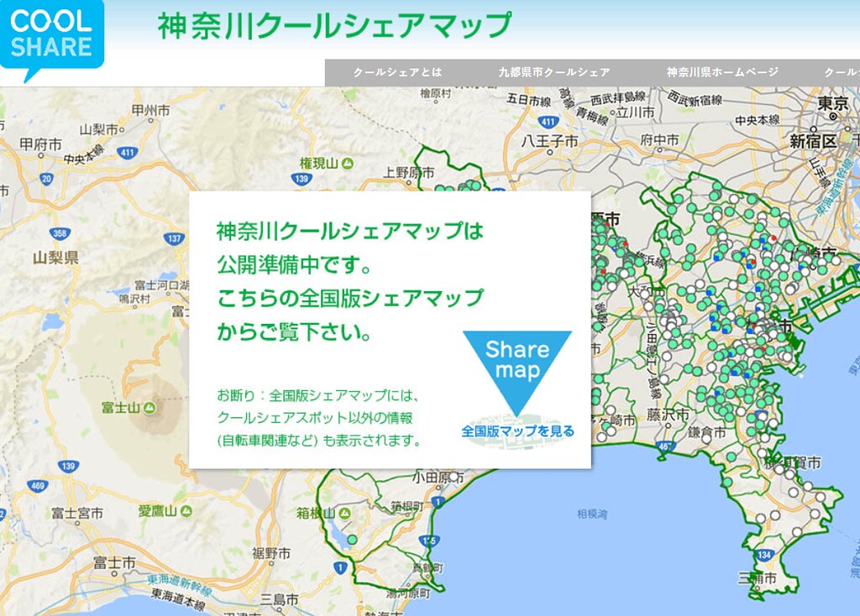Click the white spot marker at 小田原市

pyautogui.click(x=454, y=476)
